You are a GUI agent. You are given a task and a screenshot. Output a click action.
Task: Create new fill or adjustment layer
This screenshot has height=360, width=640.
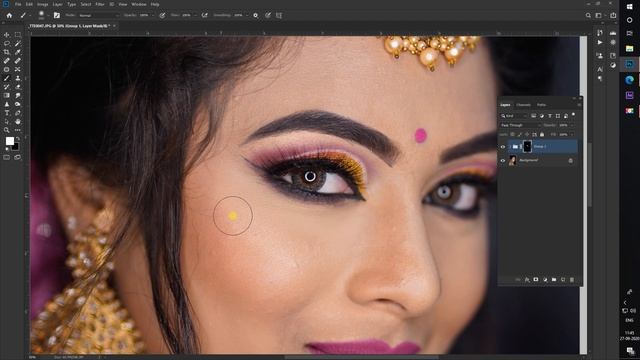[x=545, y=280]
